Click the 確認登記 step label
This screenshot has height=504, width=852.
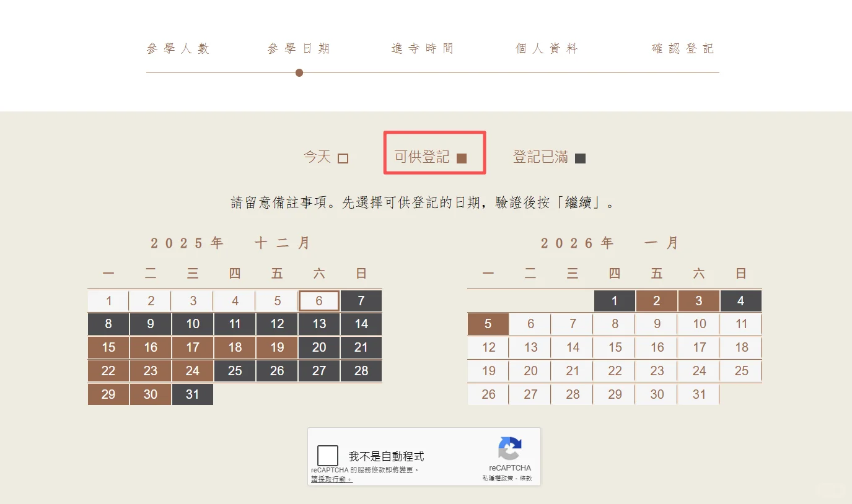coord(682,48)
